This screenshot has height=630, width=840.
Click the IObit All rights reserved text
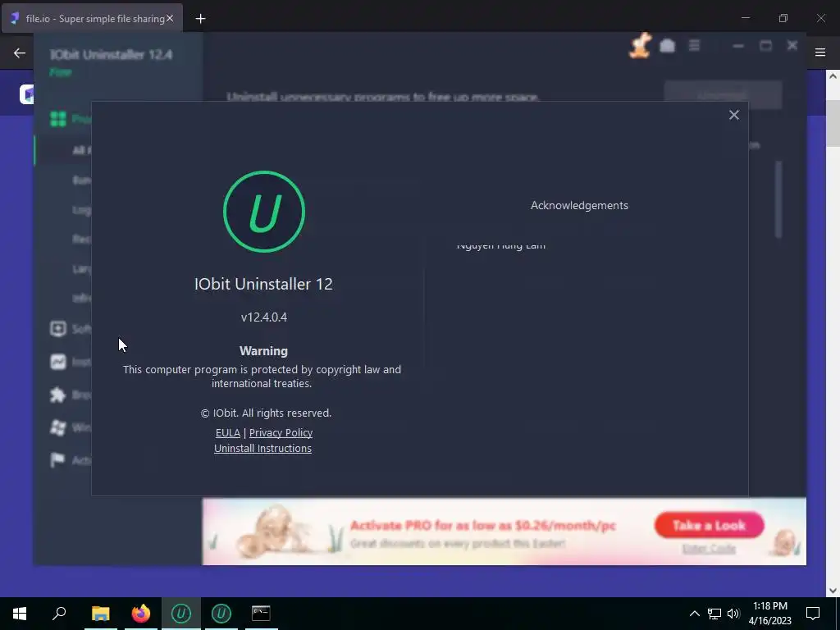pos(266,413)
